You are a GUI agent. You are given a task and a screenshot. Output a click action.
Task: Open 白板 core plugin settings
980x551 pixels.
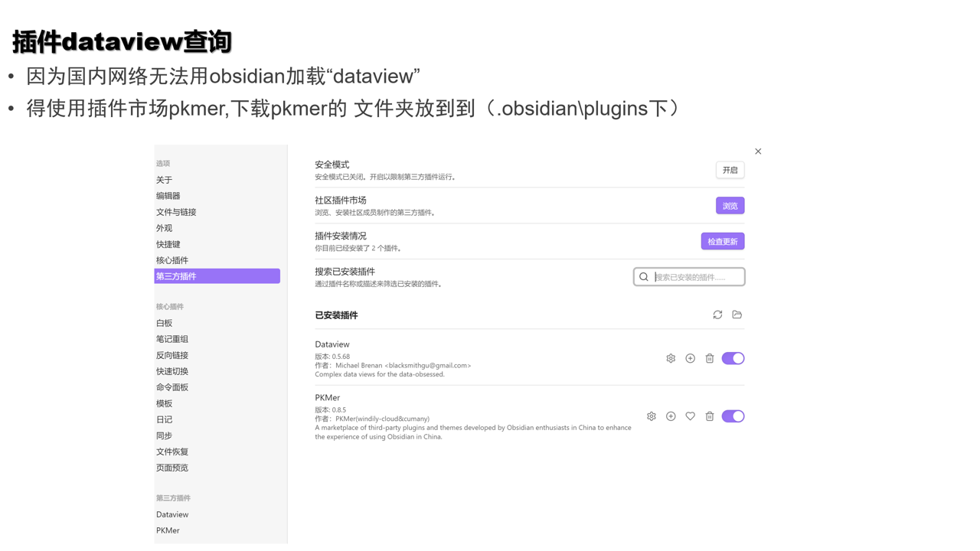point(165,323)
